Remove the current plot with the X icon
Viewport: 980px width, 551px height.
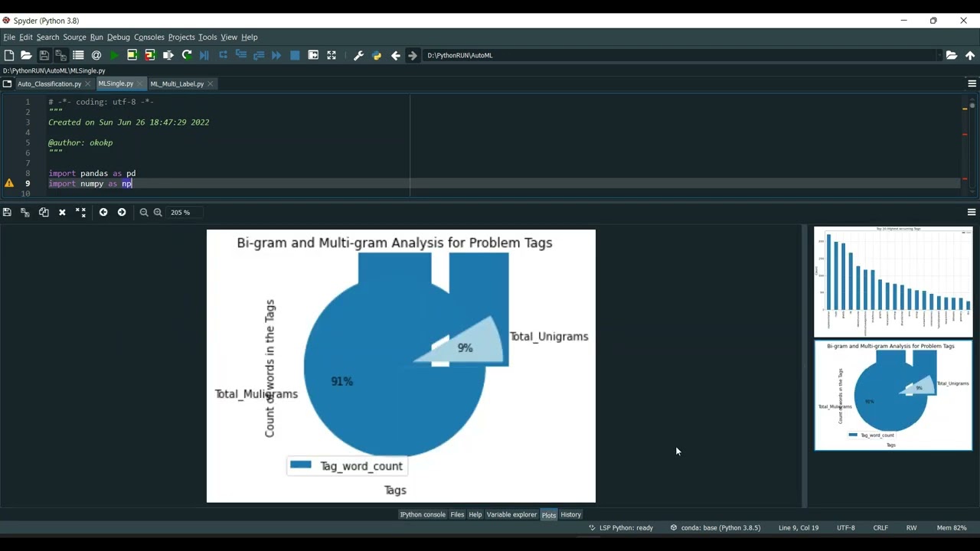coord(62,212)
